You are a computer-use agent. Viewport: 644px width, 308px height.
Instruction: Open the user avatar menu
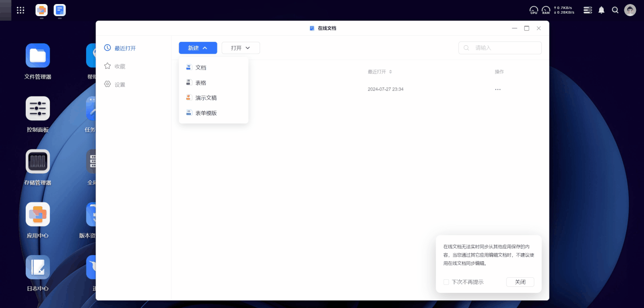[630, 10]
